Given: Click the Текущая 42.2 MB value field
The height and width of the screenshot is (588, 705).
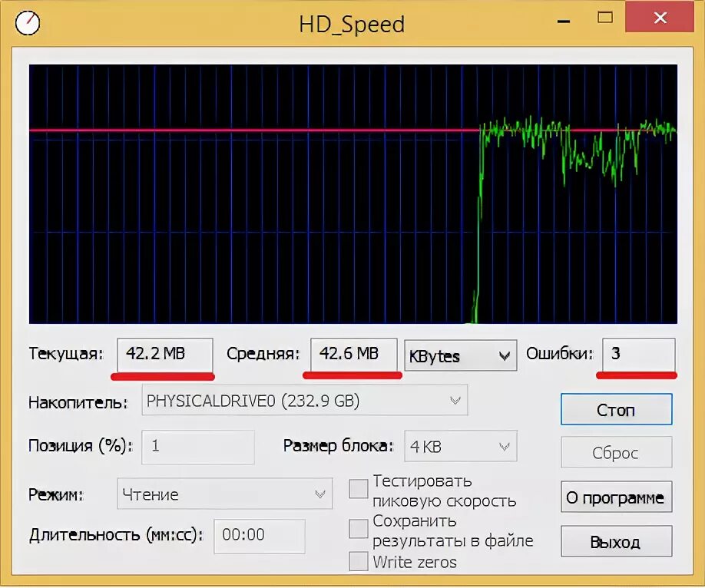Looking at the screenshot, I should coord(165,354).
